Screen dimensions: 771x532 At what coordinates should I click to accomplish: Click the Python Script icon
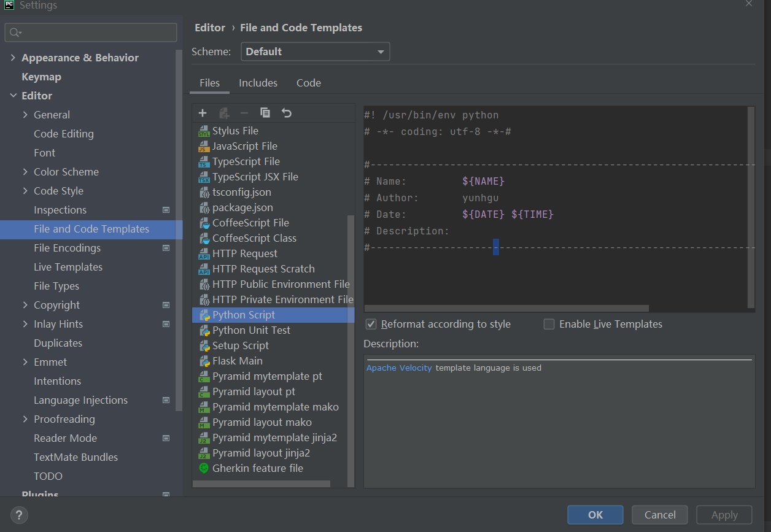click(204, 315)
